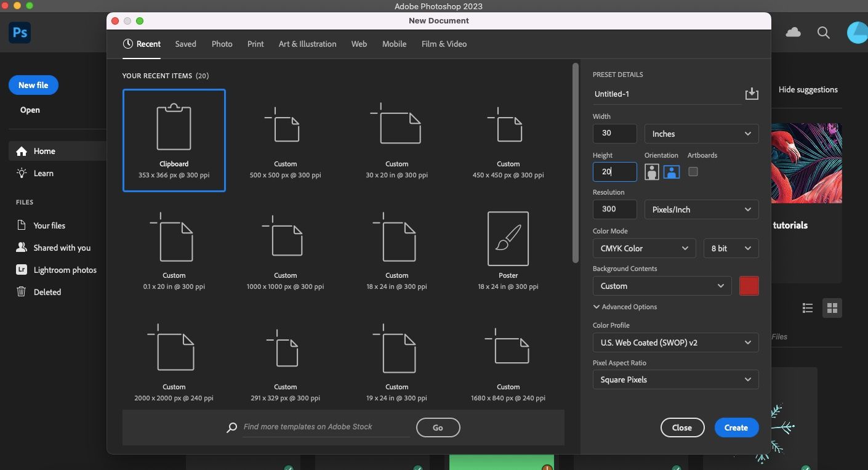Click Go to search Adobe Stock
This screenshot has width=868, height=470.
click(x=438, y=427)
